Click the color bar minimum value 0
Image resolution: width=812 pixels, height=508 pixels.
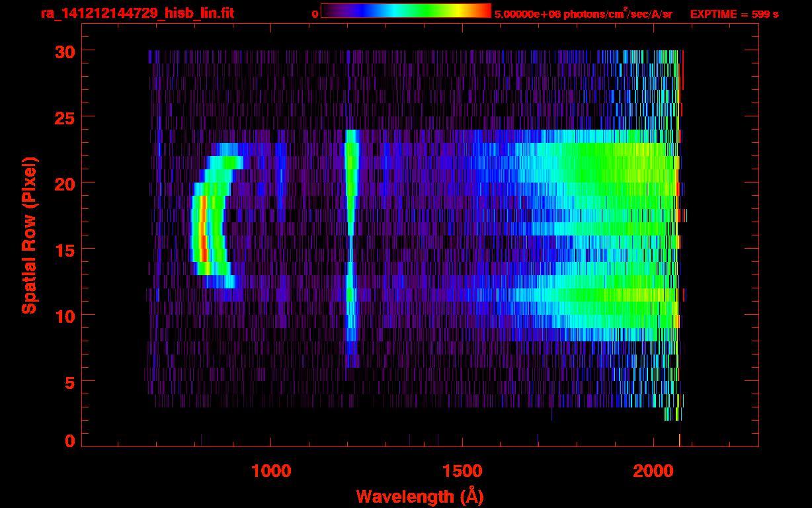(x=315, y=14)
